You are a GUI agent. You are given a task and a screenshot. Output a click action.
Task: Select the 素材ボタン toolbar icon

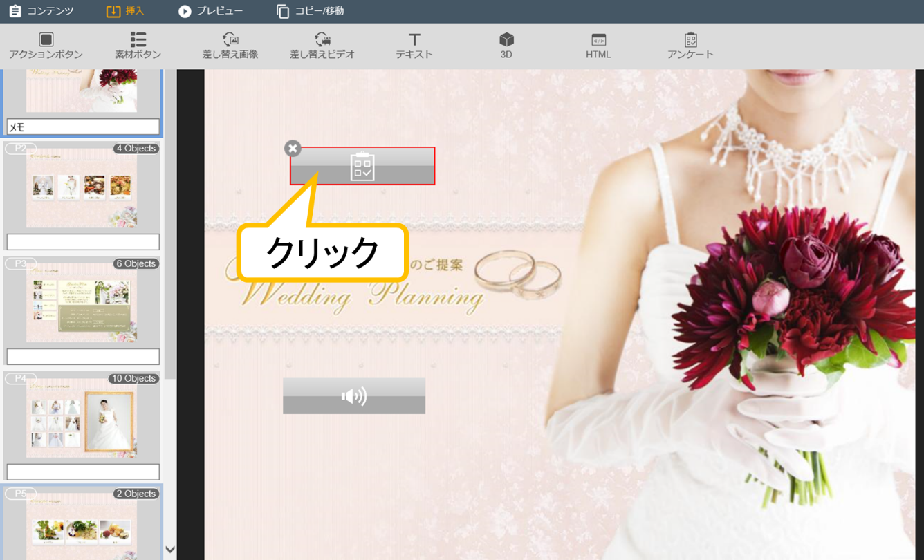(138, 46)
